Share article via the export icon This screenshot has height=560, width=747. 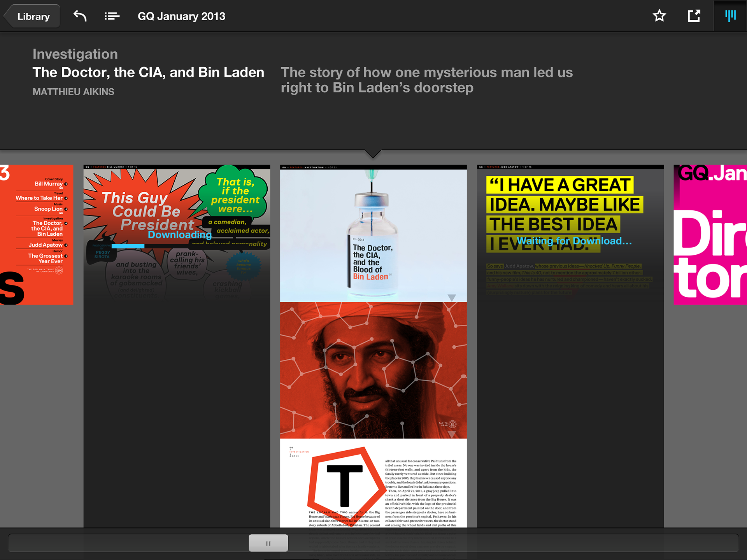pyautogui.click(x=694, y=16)
